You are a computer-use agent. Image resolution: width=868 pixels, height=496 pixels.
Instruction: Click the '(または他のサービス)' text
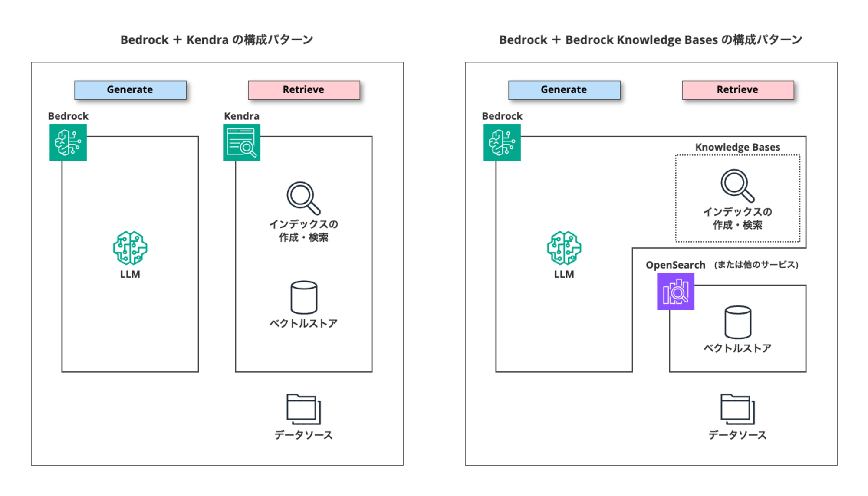pos(756,265)
